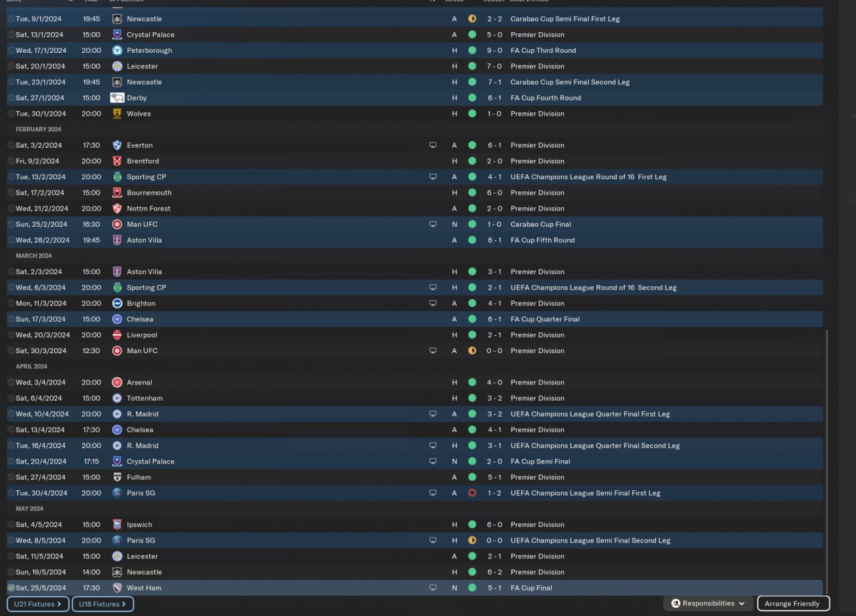This screenshot has height=616, width=856.
Task: Click the Ipswich club badge icon
Action: pos(117,524)
